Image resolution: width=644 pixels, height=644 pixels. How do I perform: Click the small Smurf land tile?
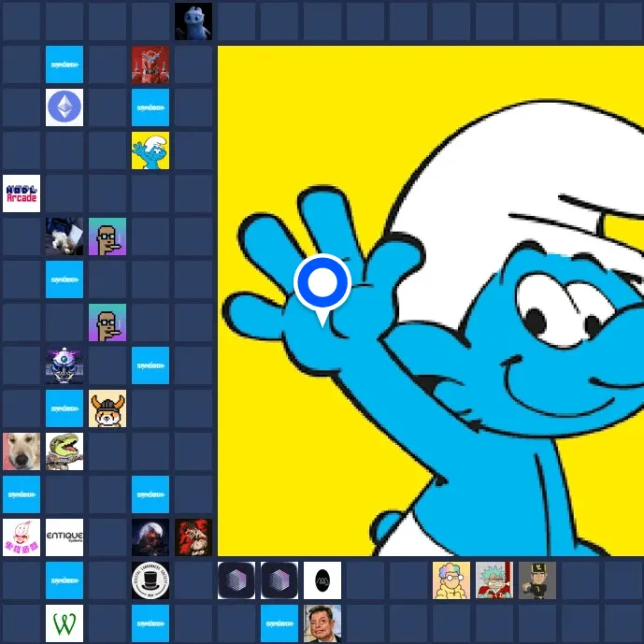[150, 150]
